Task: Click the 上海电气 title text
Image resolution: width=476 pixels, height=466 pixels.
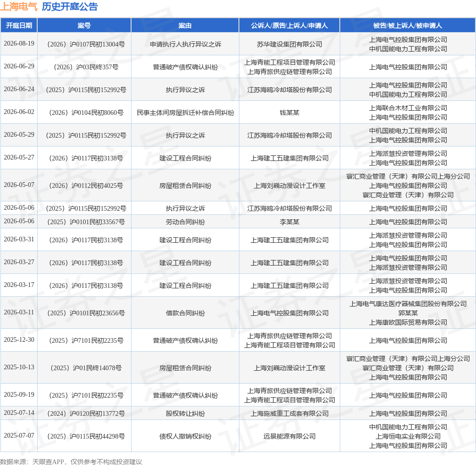Action: [19, 7]
